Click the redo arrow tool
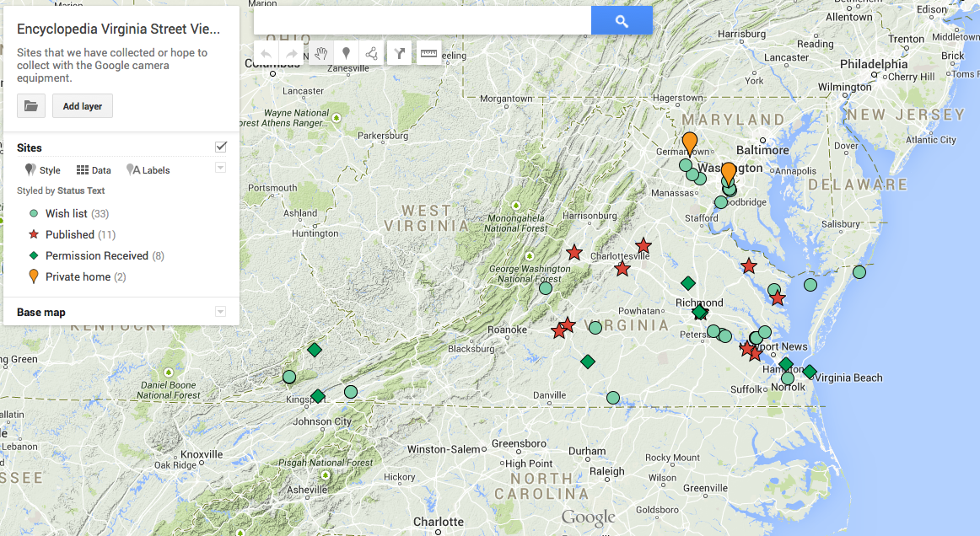The image size is (980, 536). coord(291,54)
